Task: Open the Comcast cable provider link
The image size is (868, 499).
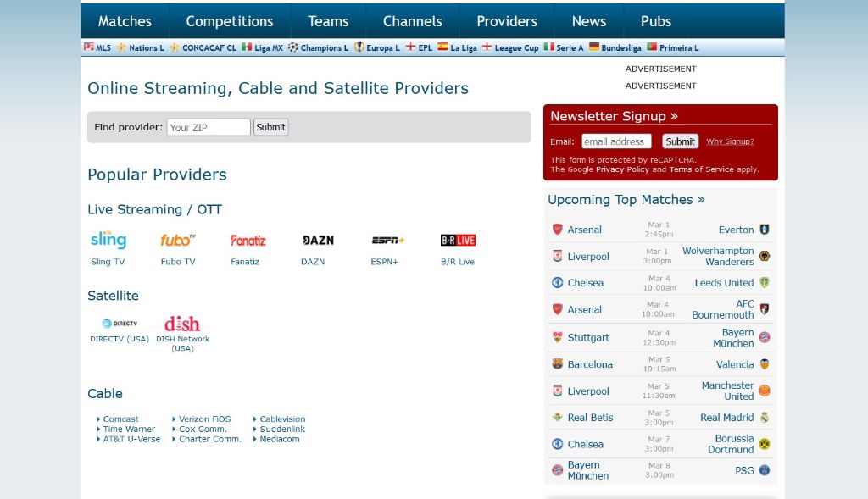Action: (x=120, y=419)
